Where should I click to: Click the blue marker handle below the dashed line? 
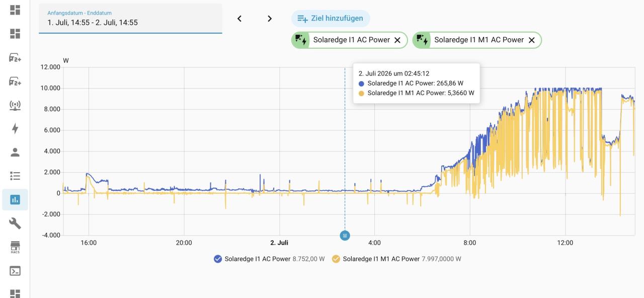(x=345, y=235)
